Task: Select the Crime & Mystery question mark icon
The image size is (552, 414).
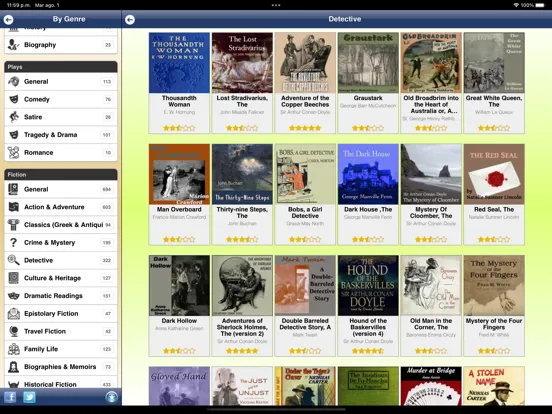Action: [13, 243]
